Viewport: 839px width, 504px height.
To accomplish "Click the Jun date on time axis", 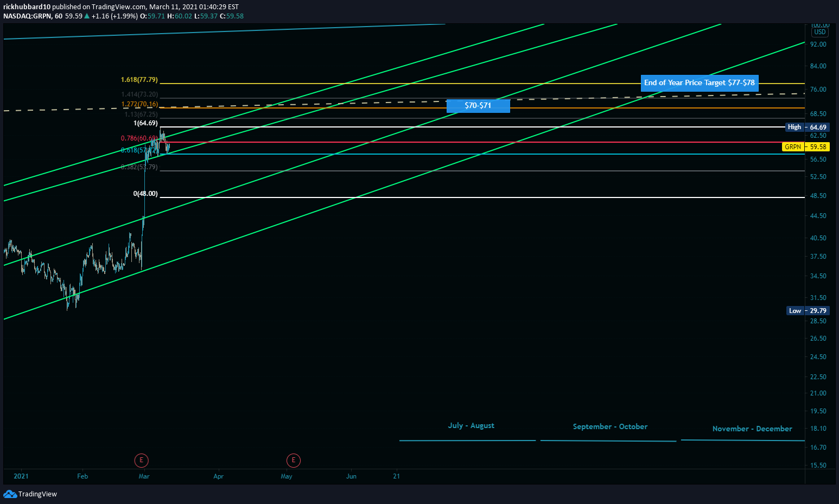I will tap(352, 476).
